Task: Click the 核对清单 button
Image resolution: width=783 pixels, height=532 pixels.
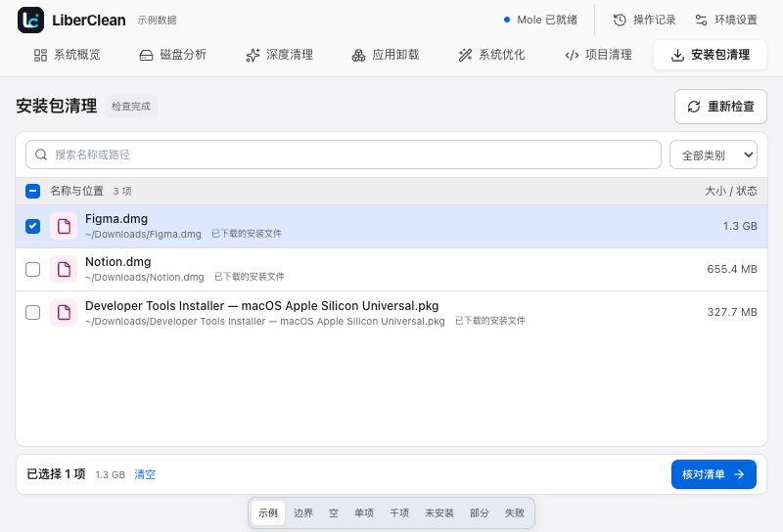Action: 714,474
